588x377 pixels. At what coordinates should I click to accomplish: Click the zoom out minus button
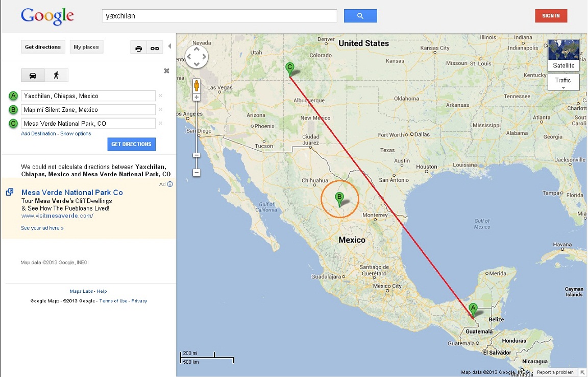[197, 173]
